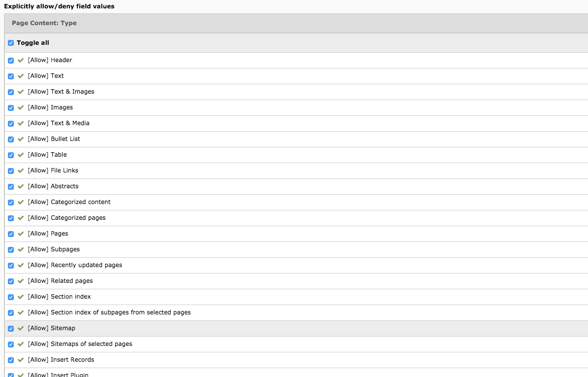Uncheck the [Allow] Subpages checkbox

pyautogui.click(x=11, y=249)
